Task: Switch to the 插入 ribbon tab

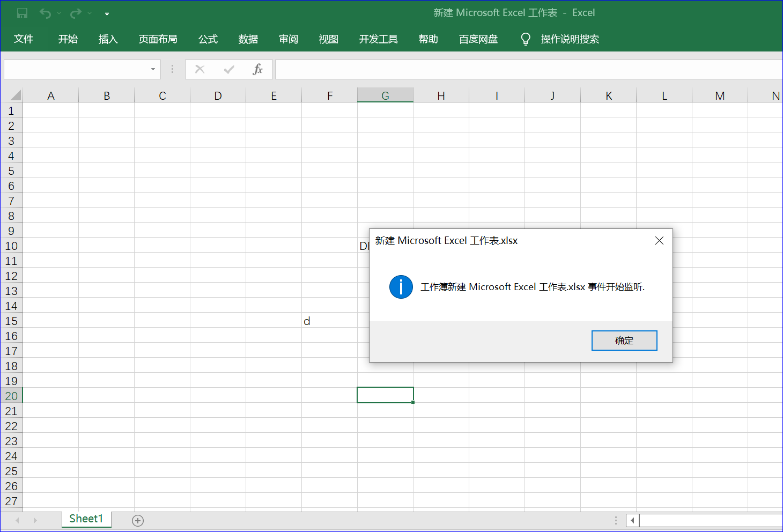Action: point(108,39)
